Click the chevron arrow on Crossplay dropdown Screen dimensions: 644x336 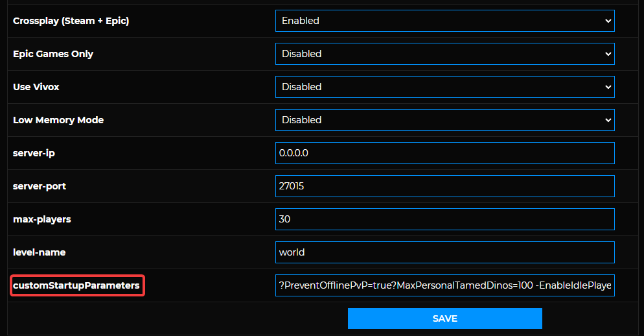click(x=608, y=21)
